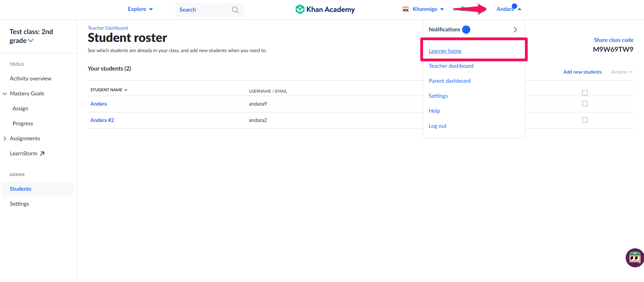Click Log out
The height and width of the screenshot is (282, 644).
[x=438, y=126]
